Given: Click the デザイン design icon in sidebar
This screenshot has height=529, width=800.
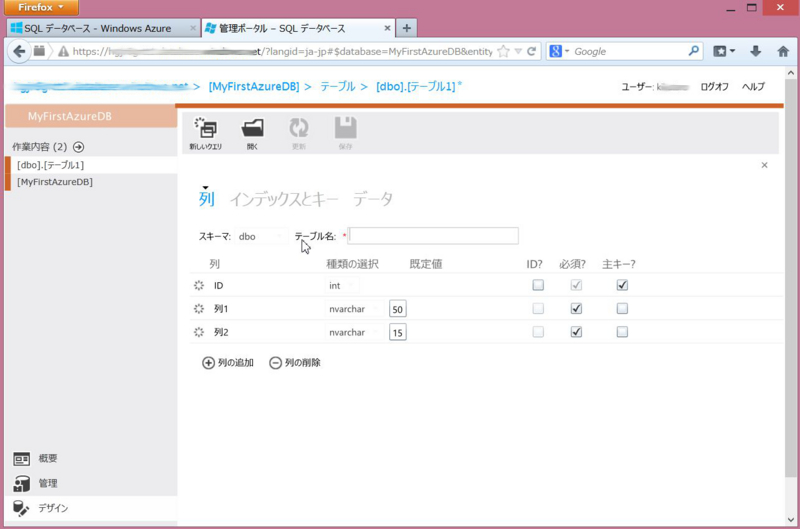Looking at the screenshot, I should [21, 508].
